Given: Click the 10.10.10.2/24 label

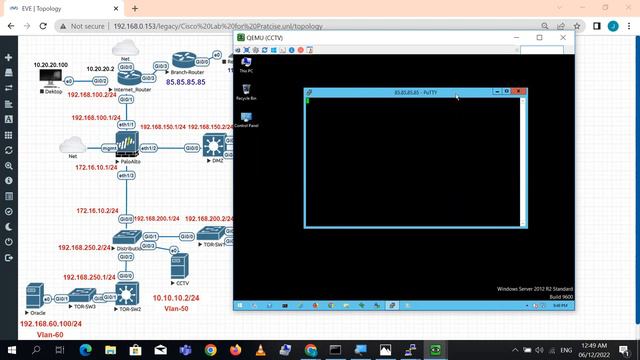Looking at the screenshot, I should point(176,298).
